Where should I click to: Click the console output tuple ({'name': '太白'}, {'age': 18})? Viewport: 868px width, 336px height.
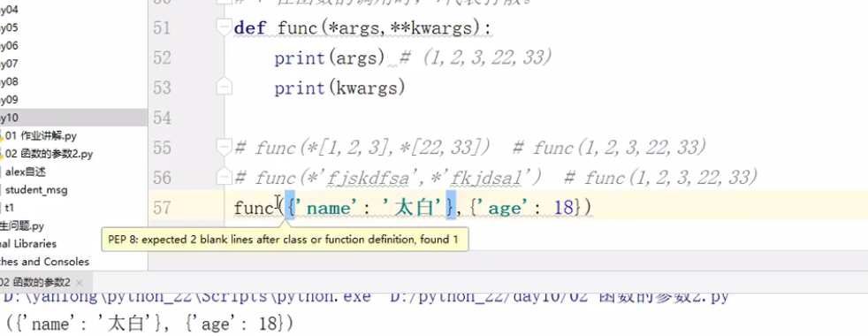[148, 323]
